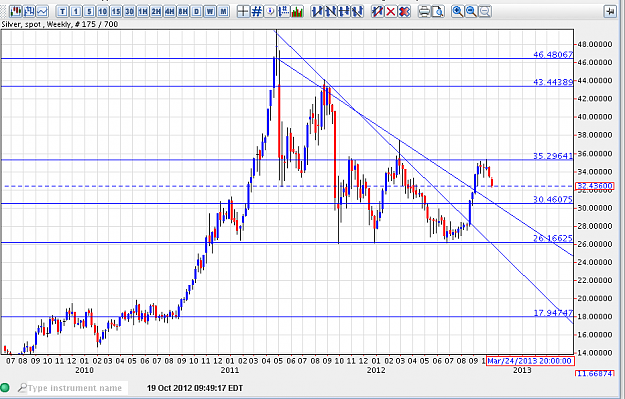
Task: Click the current price tag 32.43600
Action: (595, 186)
